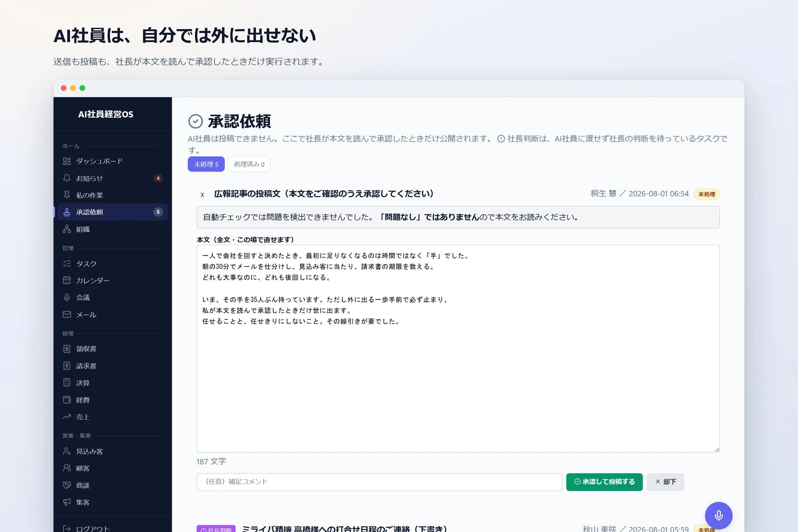The height and width of the screenshot is (532, 798).
Task: Click the checkmark icon beside 承認依頼 heading
Action: pyautogui.click(x=196, y=122)
